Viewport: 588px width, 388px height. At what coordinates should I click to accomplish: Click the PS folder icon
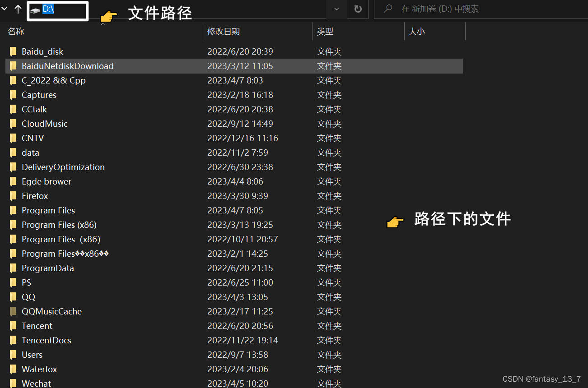(x=13, y=282)
